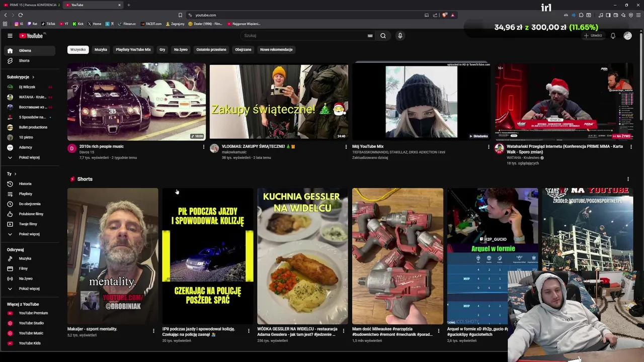Open YouTube notifications bell

(x=613, y=36)
